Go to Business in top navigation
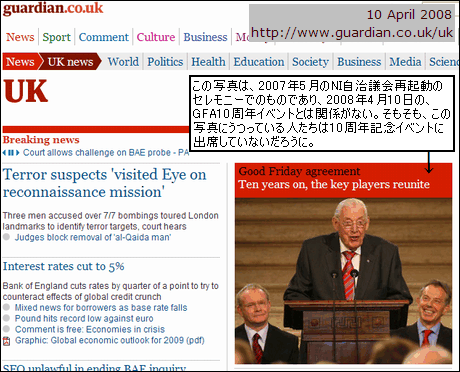This screenshot has height=372, width=460. coord(205,37)
